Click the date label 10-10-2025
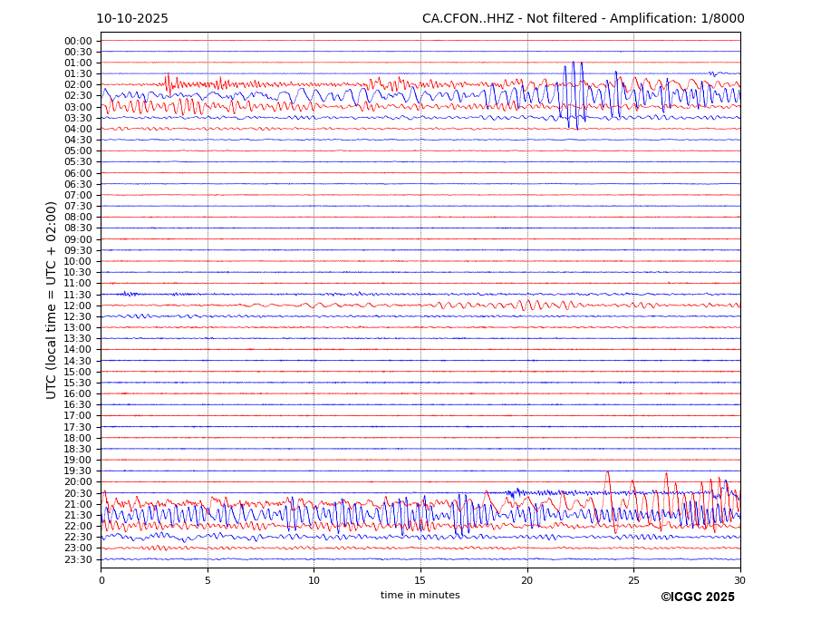 pyautogui.click(x=132, y=19)
